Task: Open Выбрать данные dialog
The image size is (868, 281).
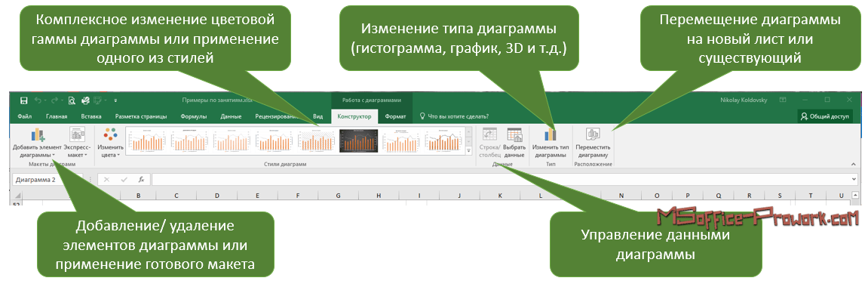Action: click(514, 143)
